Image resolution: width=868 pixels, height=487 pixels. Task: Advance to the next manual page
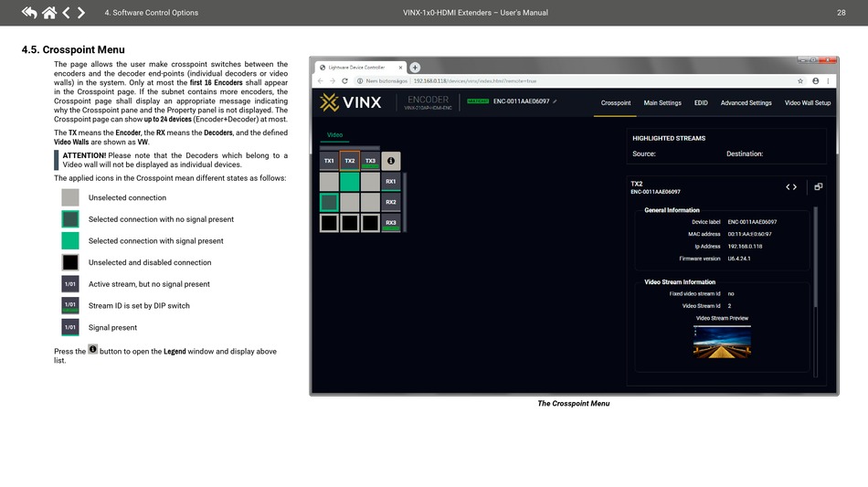click(81, 13)
